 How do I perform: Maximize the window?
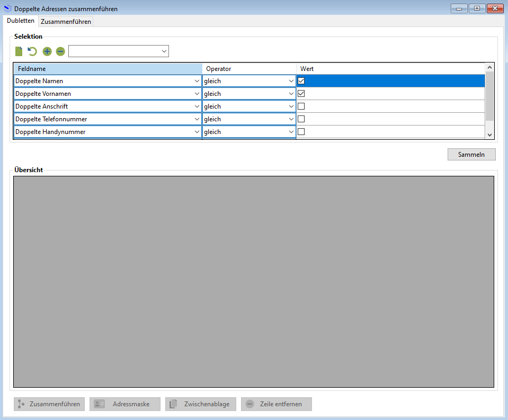coord(477,8)
